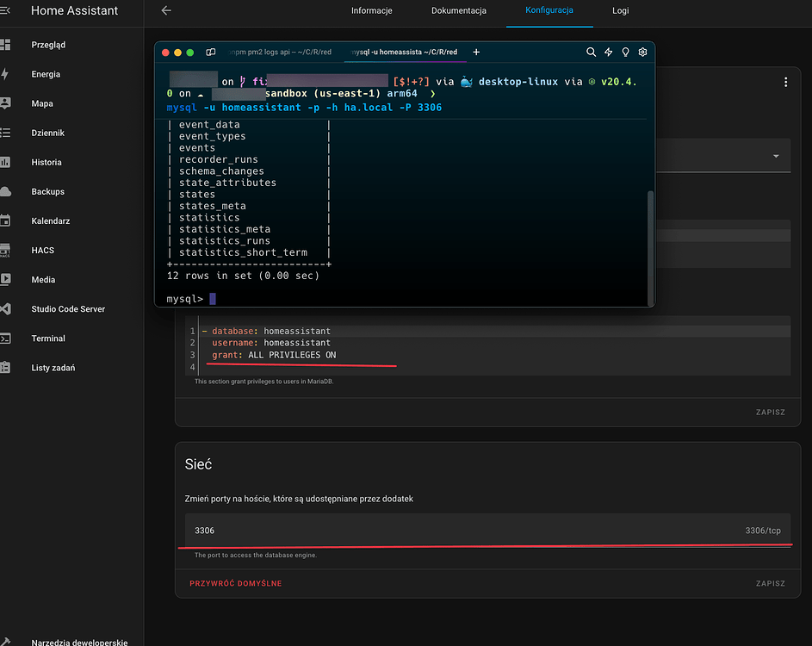This screenshot has width=812, height=646.
Task: Click the back arrow in header
Action: (166, 11)
